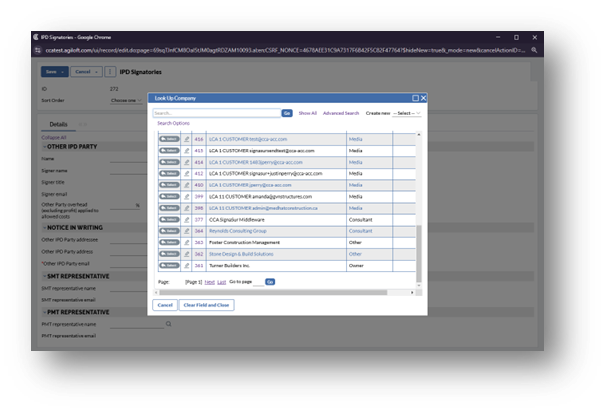Image resolution: width=606 pixels, height=413 pixels.
Task: Click edit pencil for CCA SignaSur Middleware
Action: pos(186,218)
